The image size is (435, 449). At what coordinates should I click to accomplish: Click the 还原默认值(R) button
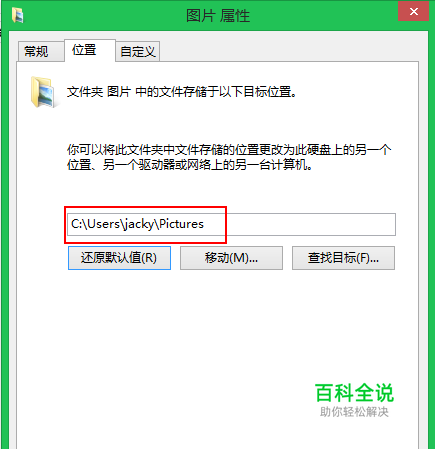(119, 258)
